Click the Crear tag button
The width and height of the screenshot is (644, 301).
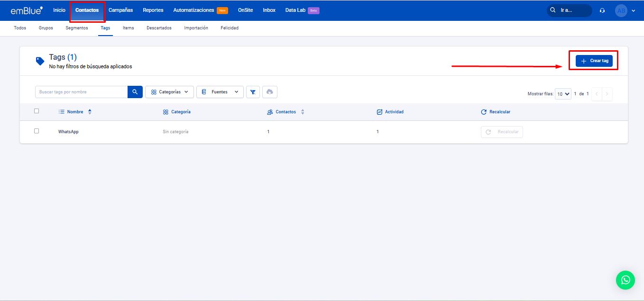tap(594, 61)
